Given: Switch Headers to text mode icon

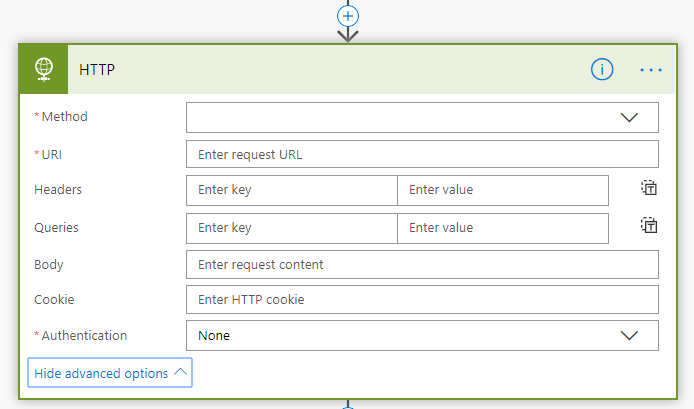Looking at the screenshot, I should [x=649, y=188].
